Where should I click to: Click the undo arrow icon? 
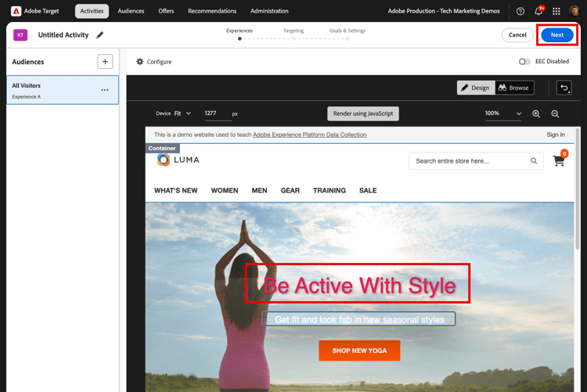564,88
